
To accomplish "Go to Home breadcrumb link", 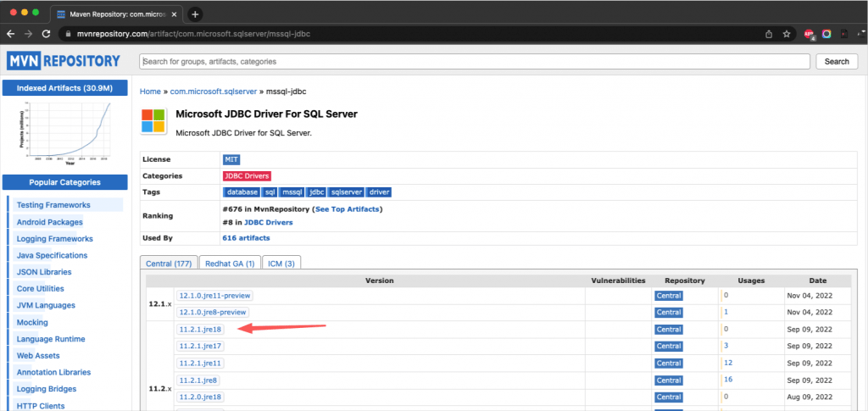I will (150, 92).
